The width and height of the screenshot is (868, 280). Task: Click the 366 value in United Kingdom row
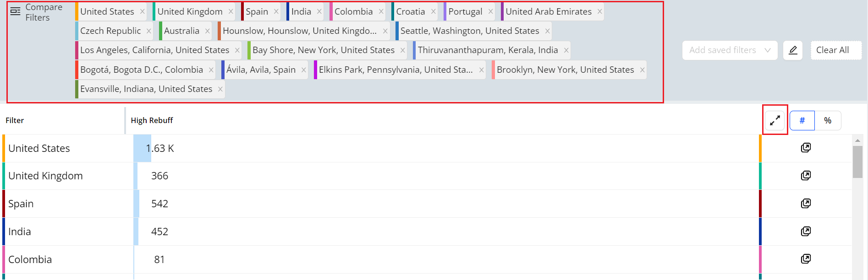tap(159, 176)
